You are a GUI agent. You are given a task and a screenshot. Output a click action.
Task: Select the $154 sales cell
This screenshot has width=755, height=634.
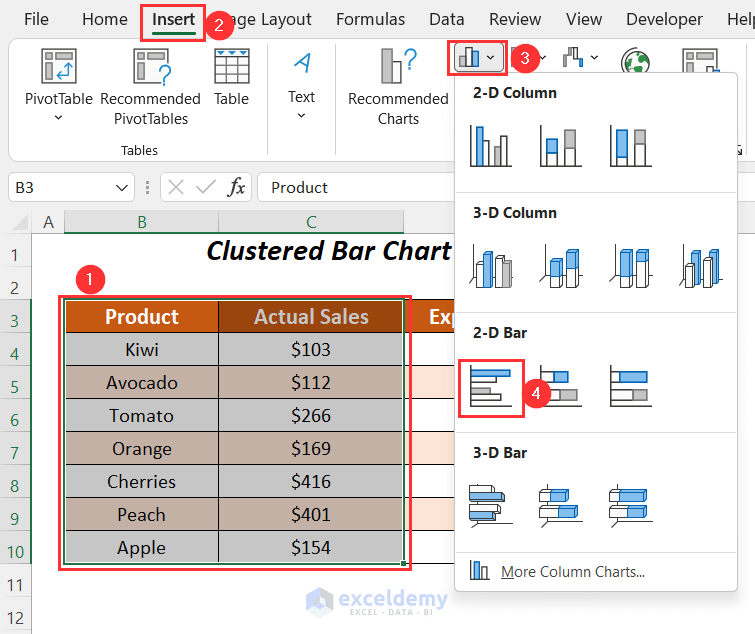tap(311, 547)
